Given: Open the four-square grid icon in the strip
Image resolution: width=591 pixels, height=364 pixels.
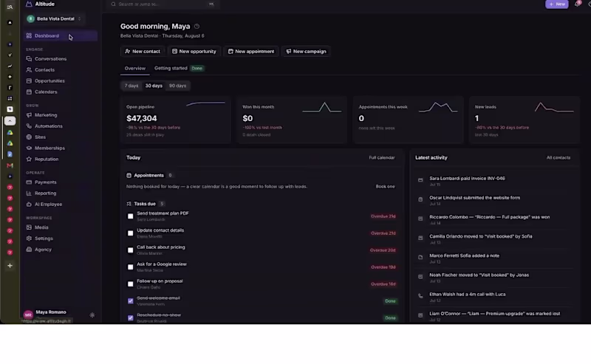Looking at the screenshot, I should pyautogui.click(x=10, y=99).
